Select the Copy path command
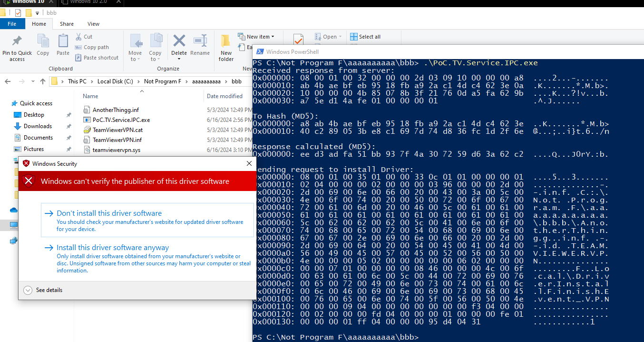This screenshot has height=342, width=644. 92,47
